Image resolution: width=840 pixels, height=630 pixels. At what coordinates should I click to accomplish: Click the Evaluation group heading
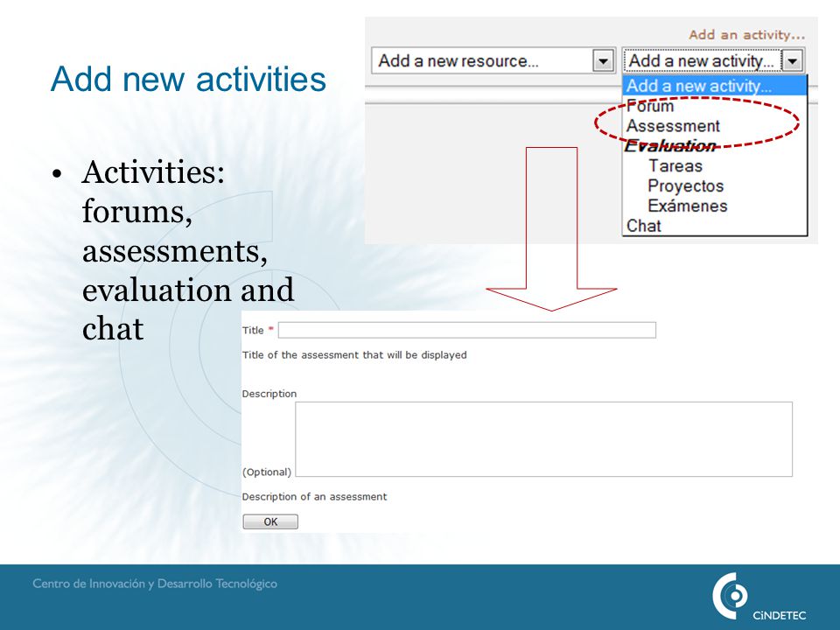click(670, 146)
